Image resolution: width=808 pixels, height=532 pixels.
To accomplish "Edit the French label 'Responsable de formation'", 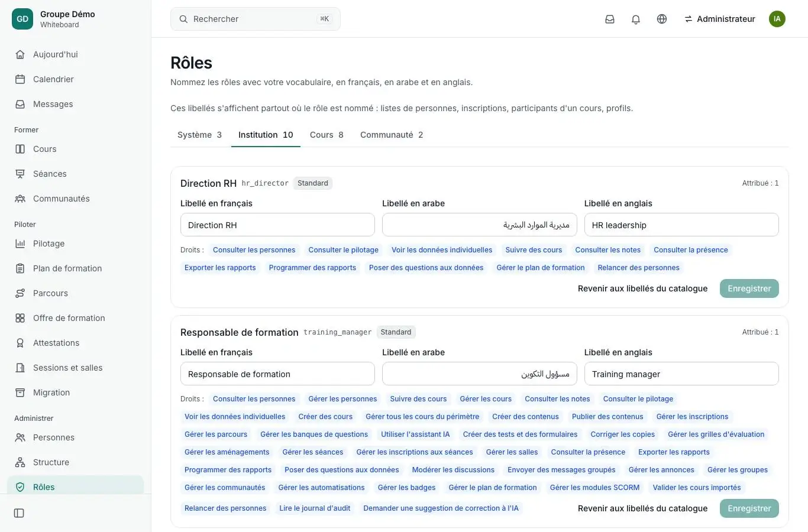I will coord(277,374).
